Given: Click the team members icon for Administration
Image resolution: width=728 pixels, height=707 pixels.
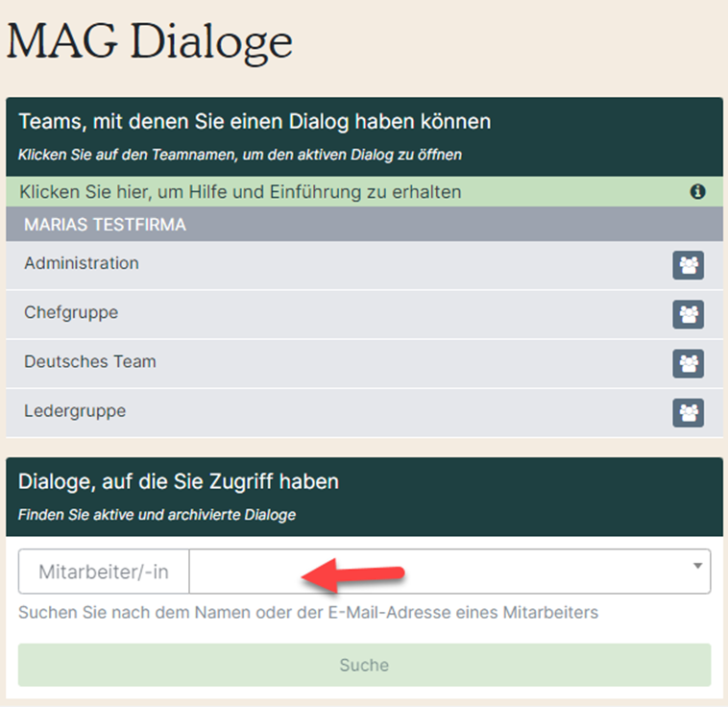Looking at the screenshot, I should click(x=688, y=265).
